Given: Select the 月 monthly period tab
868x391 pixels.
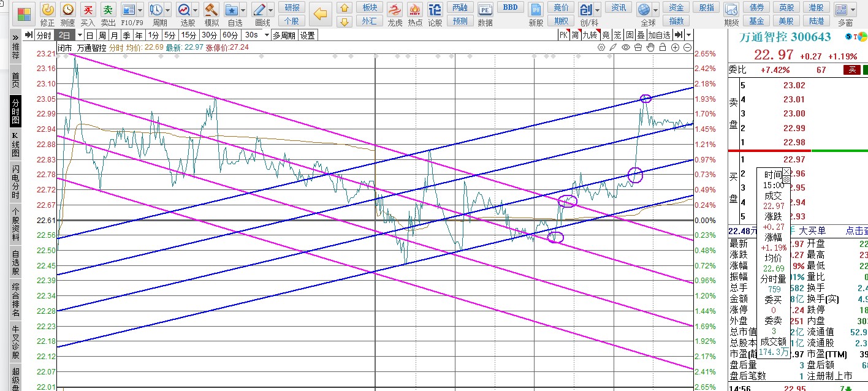Looking at the screenshot, I should [x=115, y=35].
